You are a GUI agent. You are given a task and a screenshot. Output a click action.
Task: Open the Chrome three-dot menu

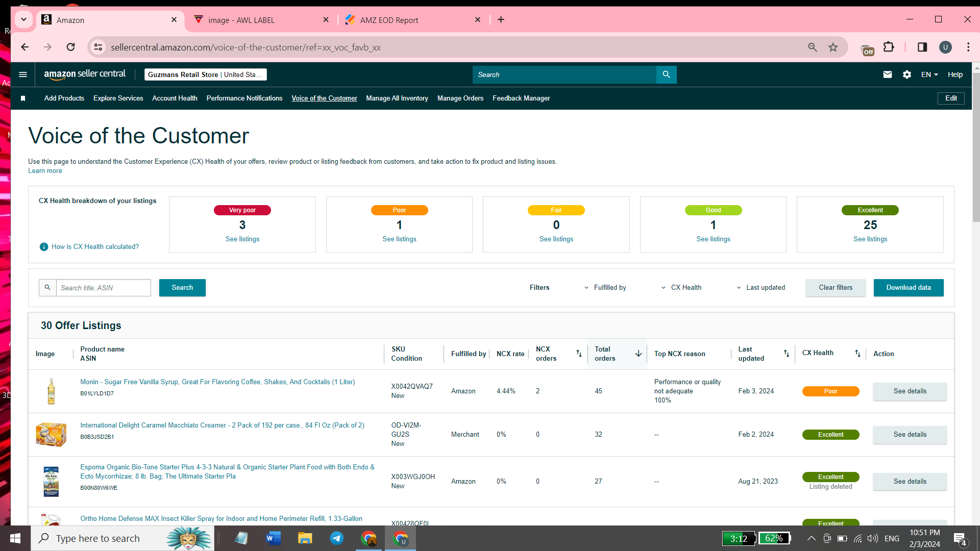pyautogui.click(x=968, y=47)
